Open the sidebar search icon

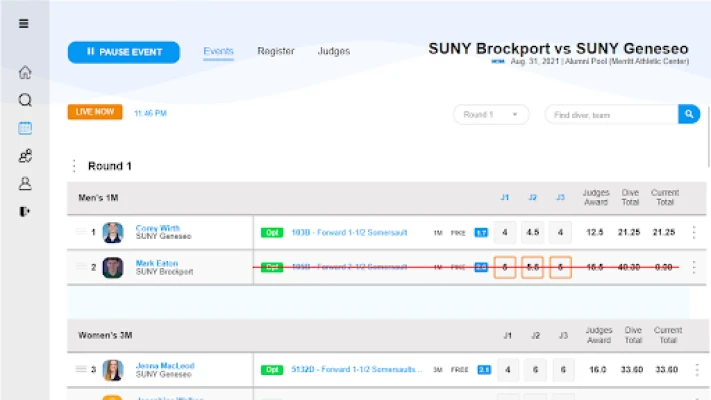pyautogui.click(x=25, y=100)
